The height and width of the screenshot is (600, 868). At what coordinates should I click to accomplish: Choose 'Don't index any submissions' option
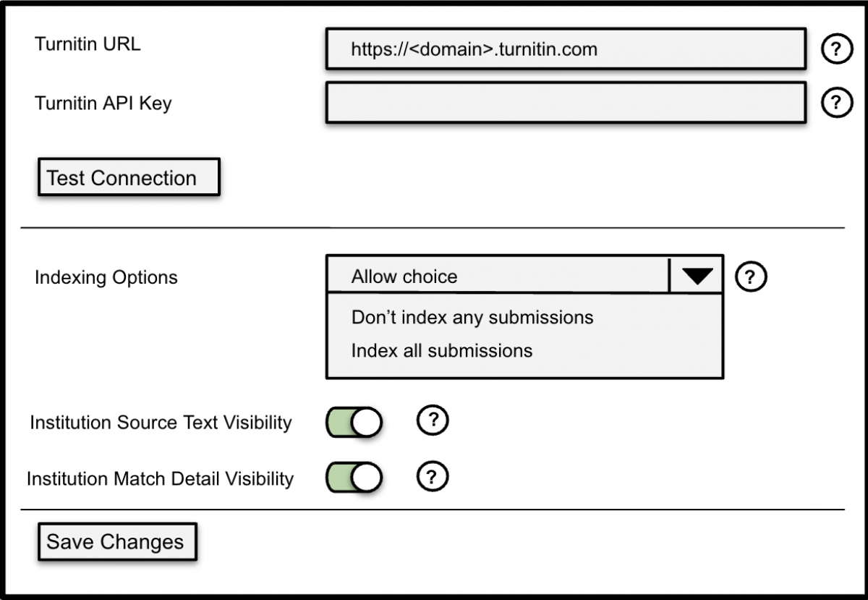tap(472, 317)
